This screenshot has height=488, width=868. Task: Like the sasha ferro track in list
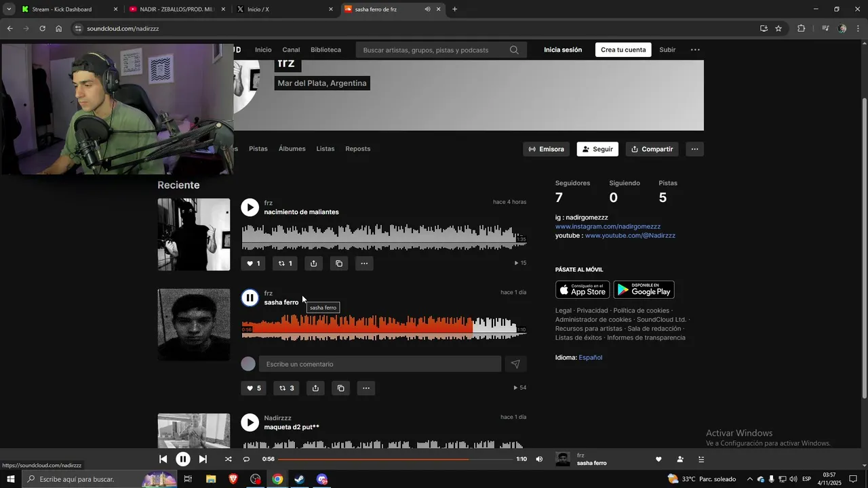click(x=254, y=388)
